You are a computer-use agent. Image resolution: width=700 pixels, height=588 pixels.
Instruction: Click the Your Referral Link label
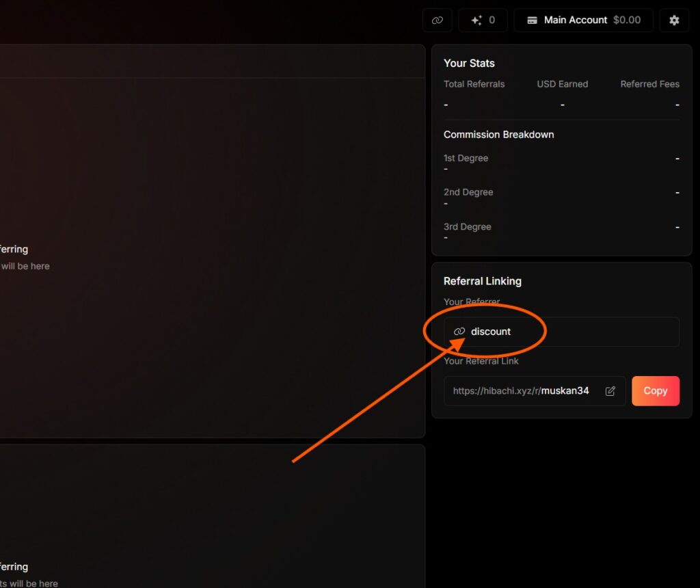(x=481, y=361)
